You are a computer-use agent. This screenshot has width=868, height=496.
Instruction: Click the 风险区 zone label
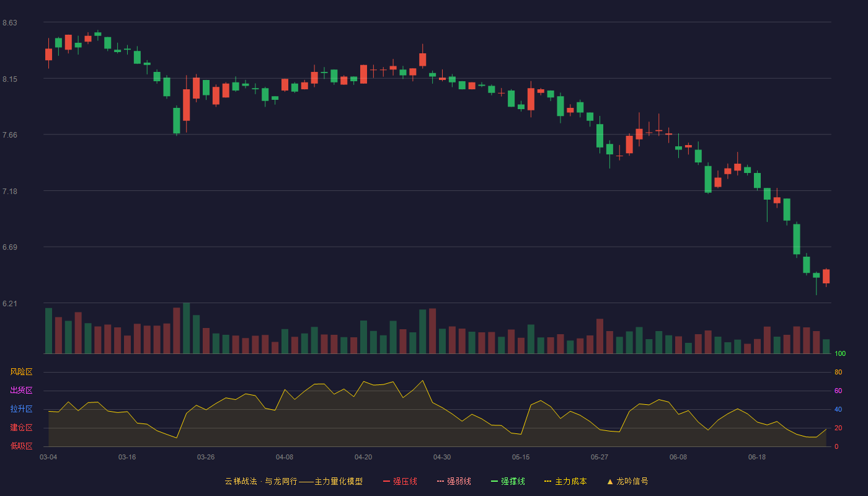tap(22, 372)
